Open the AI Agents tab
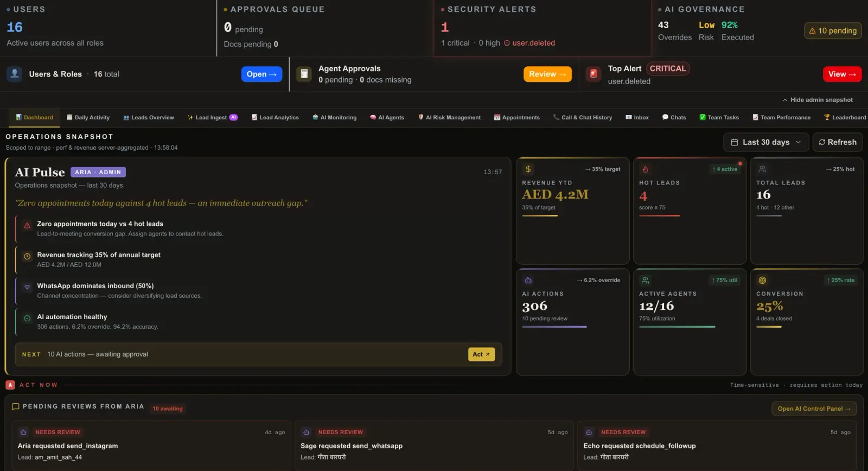This screenshot has height=471, width=868. [x=387, y=117]
